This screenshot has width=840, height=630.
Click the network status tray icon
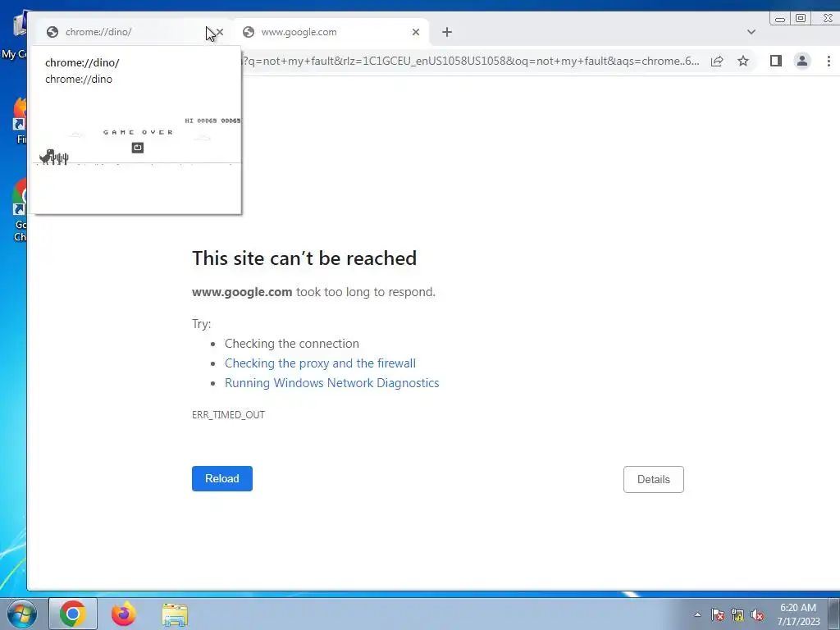coord(737,614)
